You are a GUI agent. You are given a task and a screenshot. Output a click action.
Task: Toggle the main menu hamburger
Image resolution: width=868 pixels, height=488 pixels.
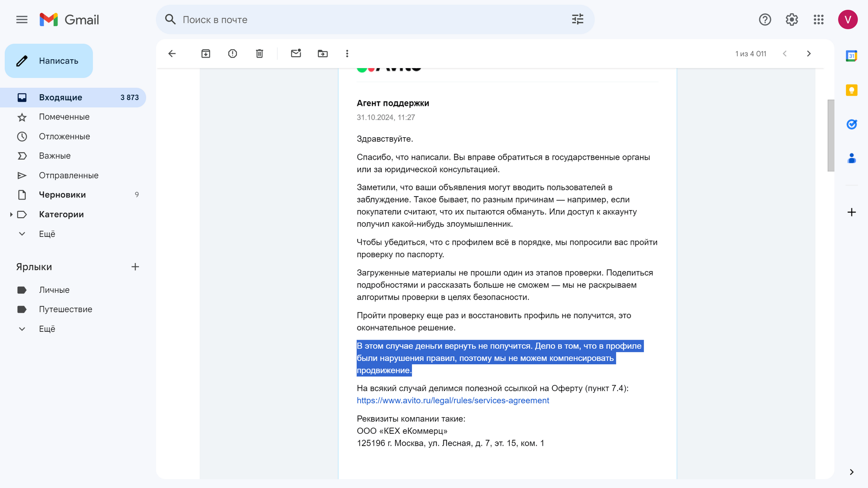coord(22,19)
